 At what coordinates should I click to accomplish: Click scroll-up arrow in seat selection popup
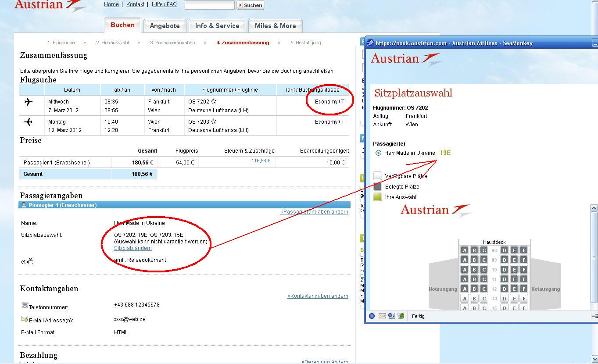coord(594,208)
